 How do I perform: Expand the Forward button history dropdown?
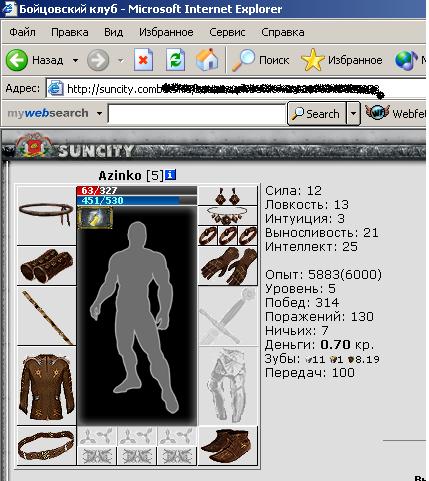(x=121, y=61)
